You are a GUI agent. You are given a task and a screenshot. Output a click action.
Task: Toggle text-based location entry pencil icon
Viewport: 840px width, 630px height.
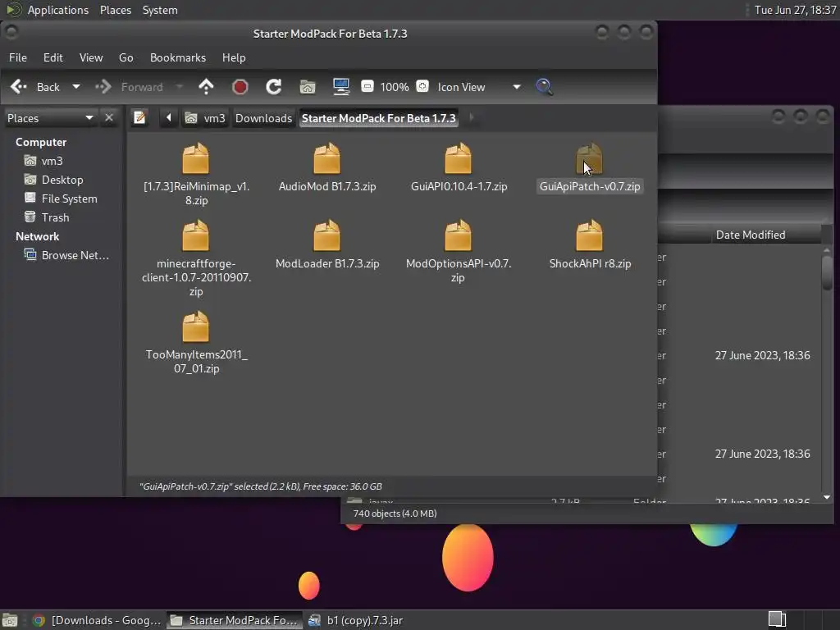click(x=139, y=118)
